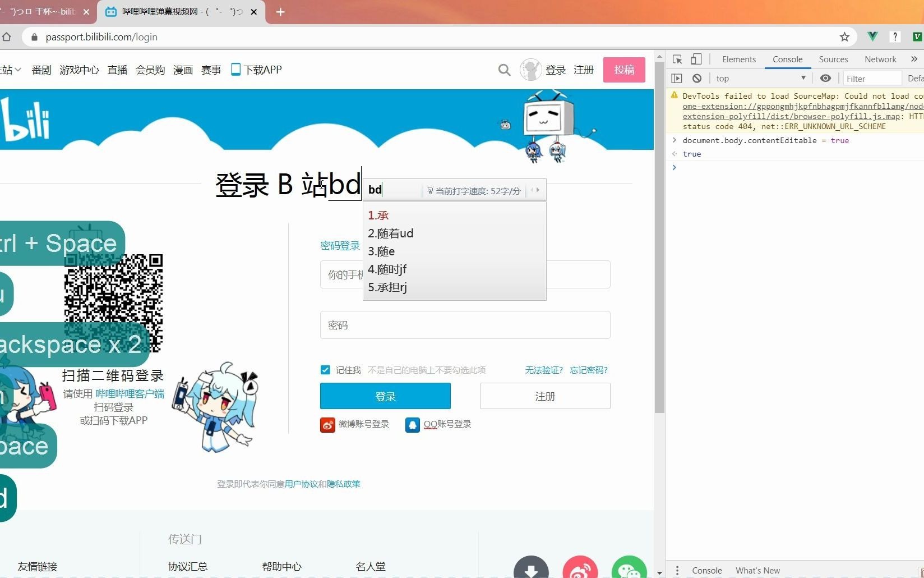Click the IME candidate page arrows
Viewport: 924px width, 578px height.
click(x=535, y=190)
